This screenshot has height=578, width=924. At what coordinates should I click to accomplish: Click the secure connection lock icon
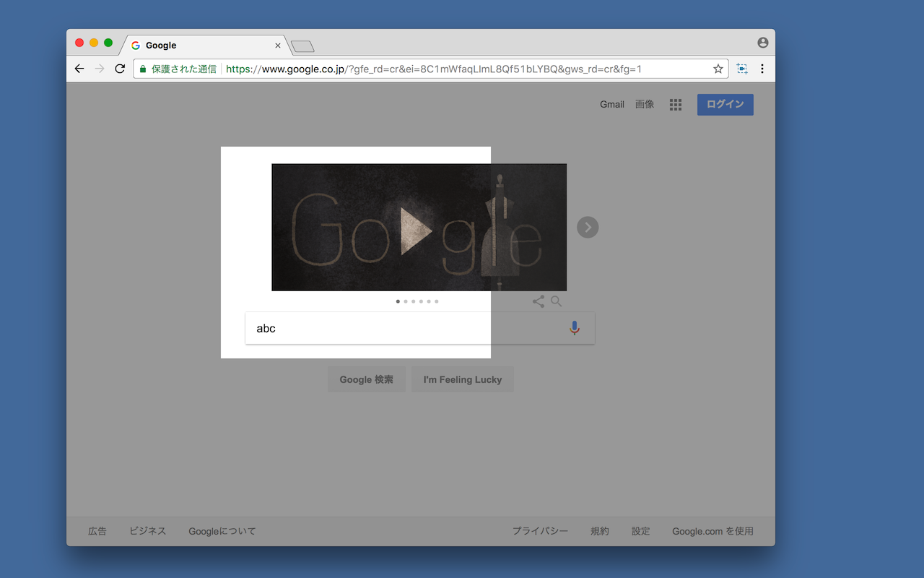click(x=143, y=69)
